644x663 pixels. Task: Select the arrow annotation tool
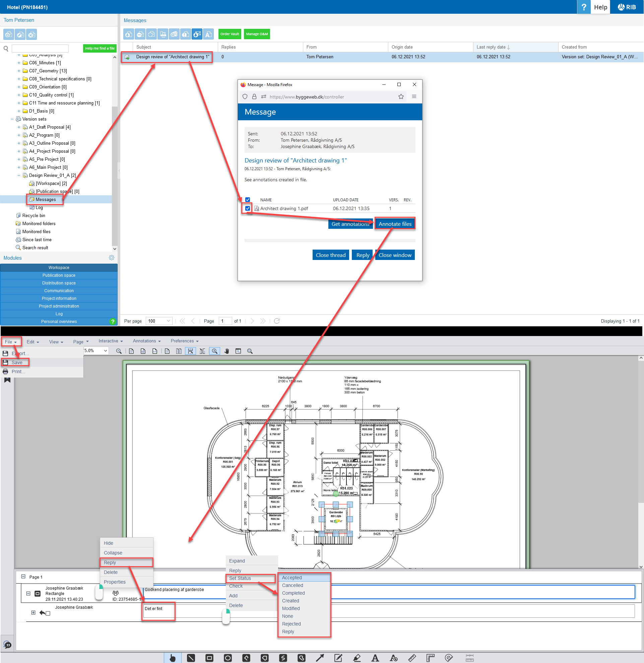320,658
